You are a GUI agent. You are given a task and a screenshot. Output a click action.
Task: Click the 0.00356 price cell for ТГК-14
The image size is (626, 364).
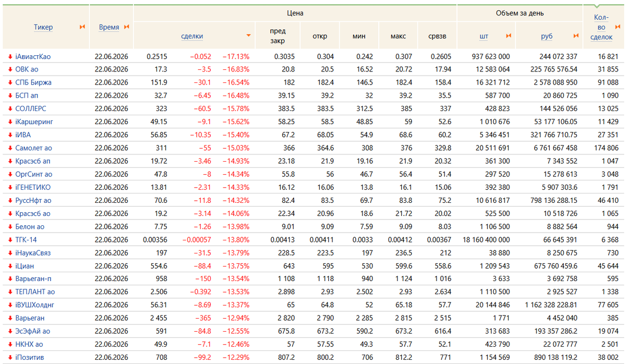click(x=156, y=239)
